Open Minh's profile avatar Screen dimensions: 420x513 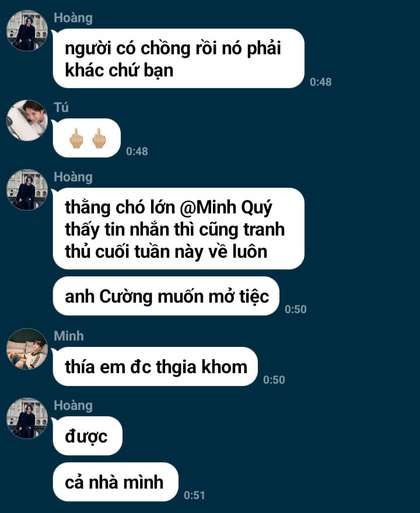tap(27, 349)
